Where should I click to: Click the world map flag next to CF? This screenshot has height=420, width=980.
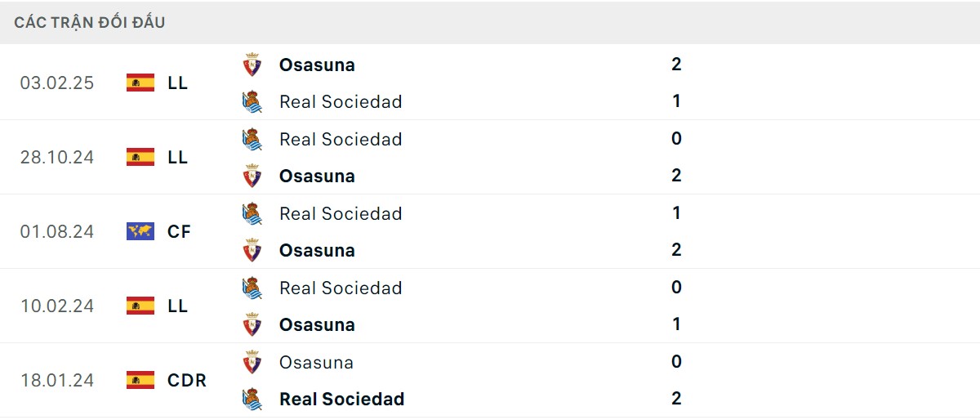140,231
